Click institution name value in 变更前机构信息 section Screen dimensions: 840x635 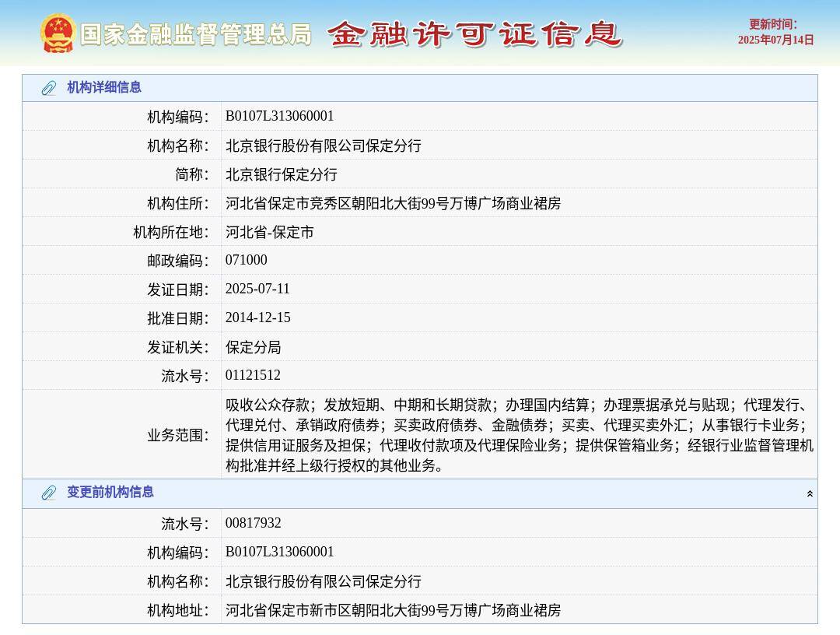[323, 581]
